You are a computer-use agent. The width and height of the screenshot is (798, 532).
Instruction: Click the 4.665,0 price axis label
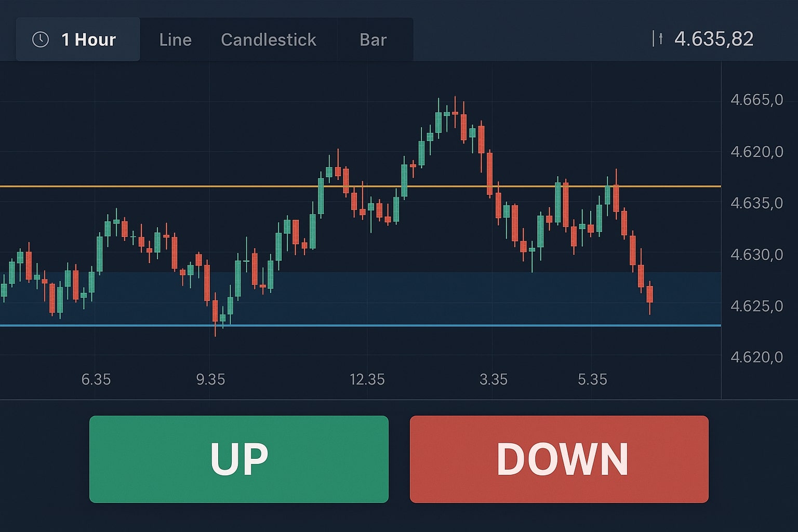[x=756, y=100]
